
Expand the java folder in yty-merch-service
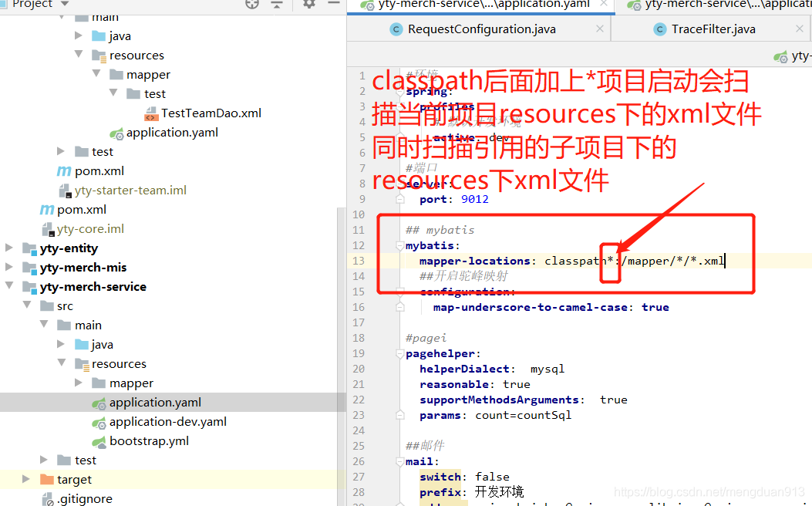click(x=61, y=344)
